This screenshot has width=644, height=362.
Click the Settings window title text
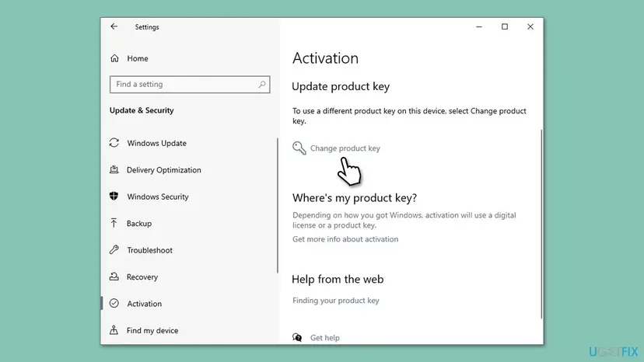pyautogui.click(x=147, y=27)
